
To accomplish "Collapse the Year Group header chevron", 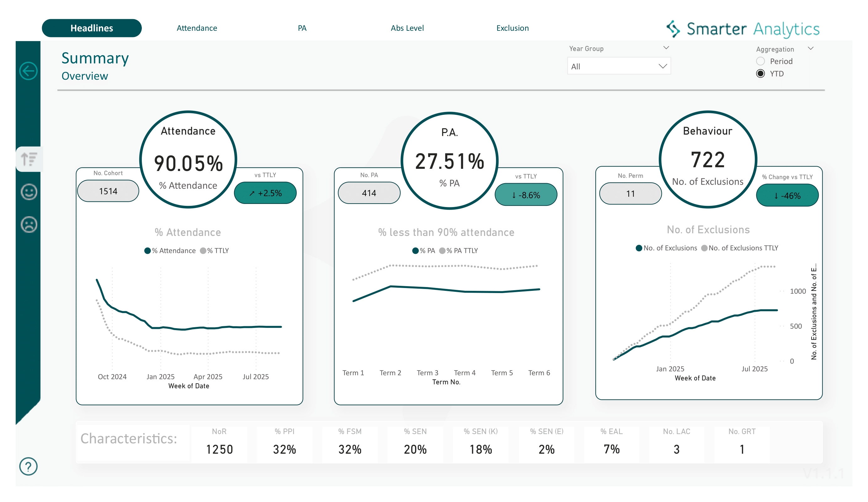I will pos(666,48).
